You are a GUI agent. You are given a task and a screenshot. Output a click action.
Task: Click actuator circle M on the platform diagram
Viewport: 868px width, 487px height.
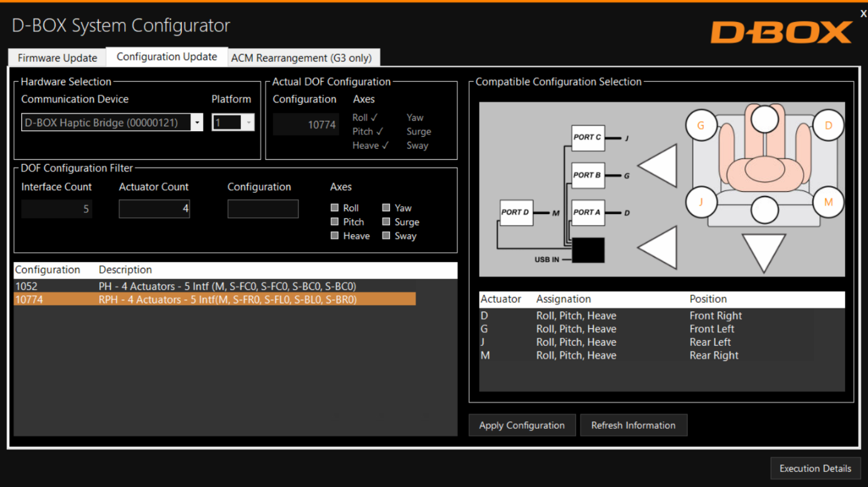point(829,202)
